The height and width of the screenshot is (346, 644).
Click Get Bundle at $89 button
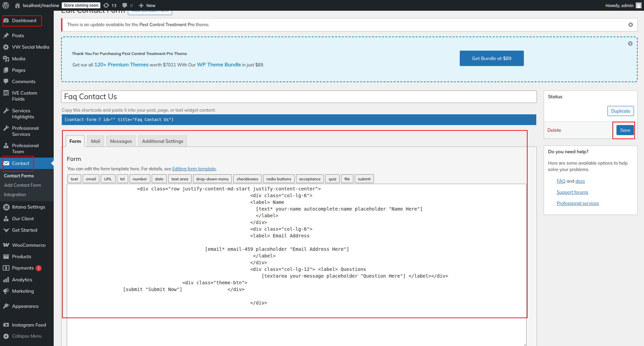click(x=491, y=58)
